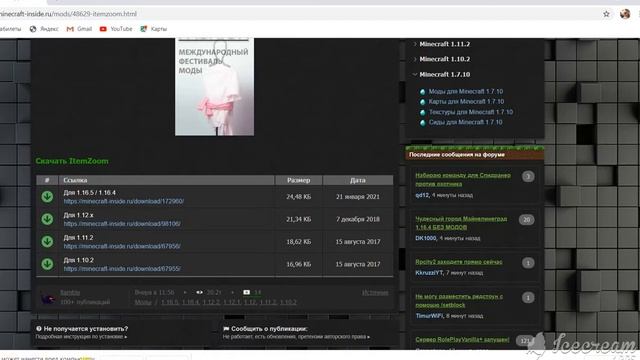The image size is (640, 360).
Task: Click reply count badge on Rpcity2 post
Action: (528, 263)
